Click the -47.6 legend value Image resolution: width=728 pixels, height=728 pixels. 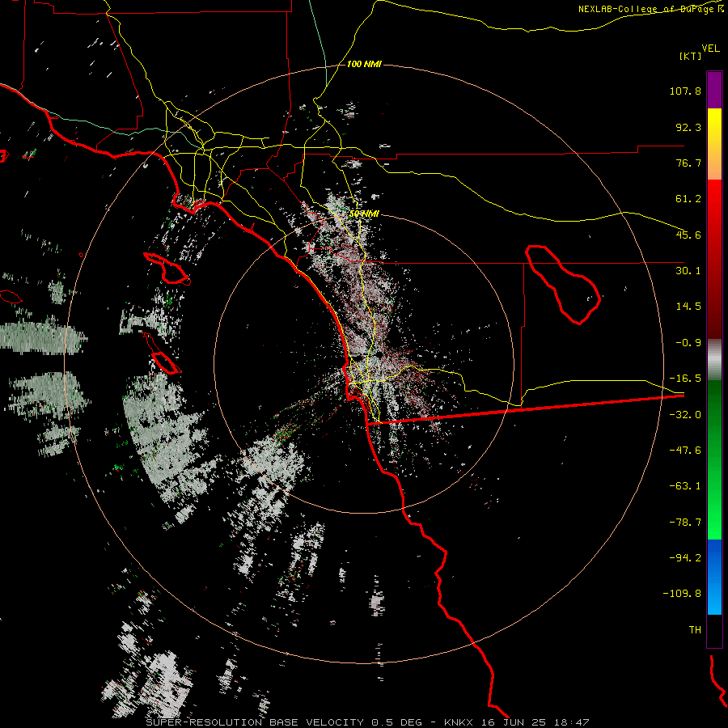[x=685, y=451]
